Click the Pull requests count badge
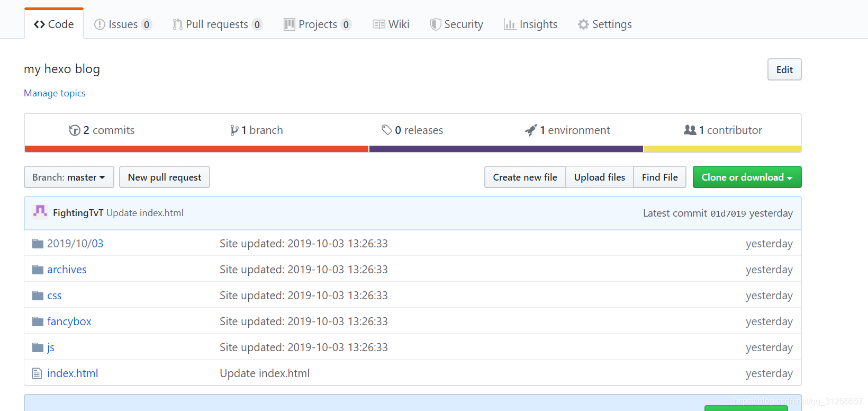 [257, 25]
